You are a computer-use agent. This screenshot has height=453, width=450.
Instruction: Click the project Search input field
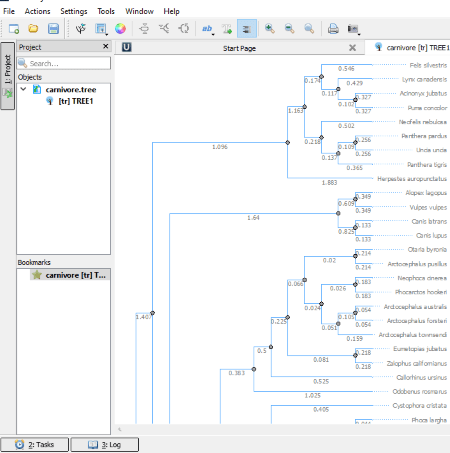click(64, 63)
